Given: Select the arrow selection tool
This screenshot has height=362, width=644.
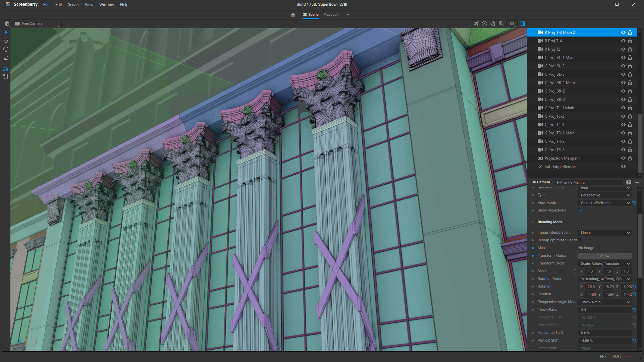Looking at the screenshot, I should click(6, 32).
